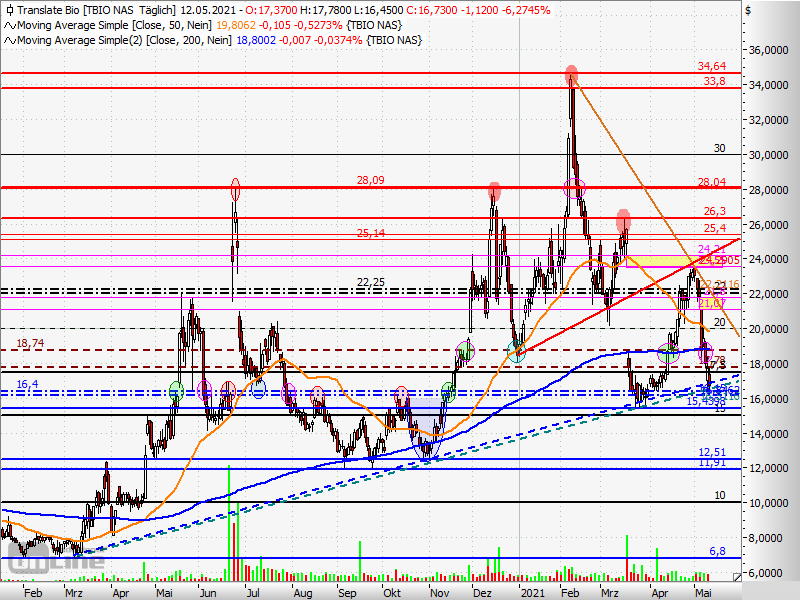Viewport: 800px width, 600px height.
Task: Select the Moving Average Simple(2) legend icon
Action: [9, 40]
